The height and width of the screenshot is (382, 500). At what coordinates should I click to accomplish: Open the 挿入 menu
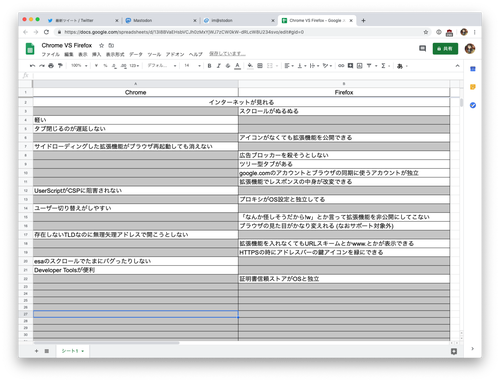(97, 54)
